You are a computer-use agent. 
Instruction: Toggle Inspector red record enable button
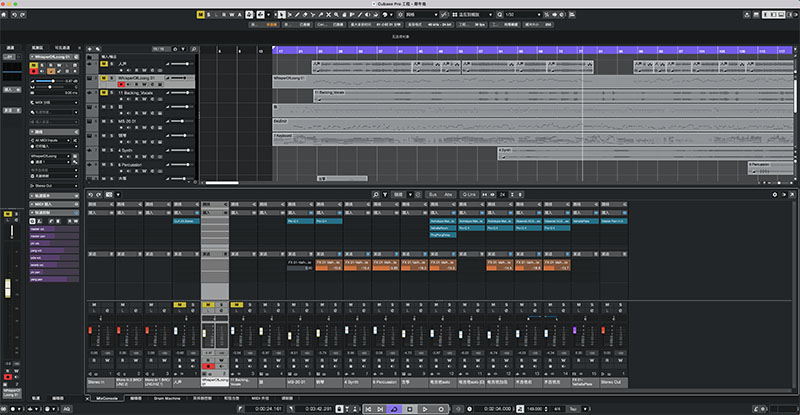click(x=34, y=71)
